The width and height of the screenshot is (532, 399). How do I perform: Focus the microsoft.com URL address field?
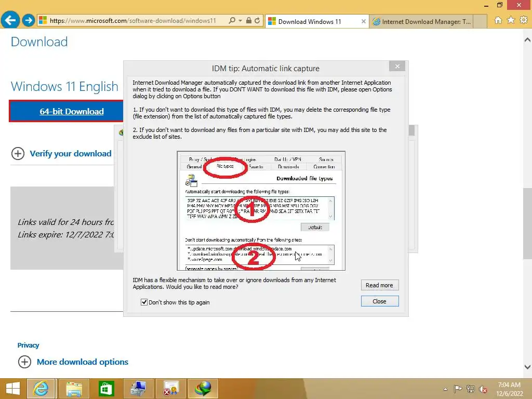coord(132,21)
